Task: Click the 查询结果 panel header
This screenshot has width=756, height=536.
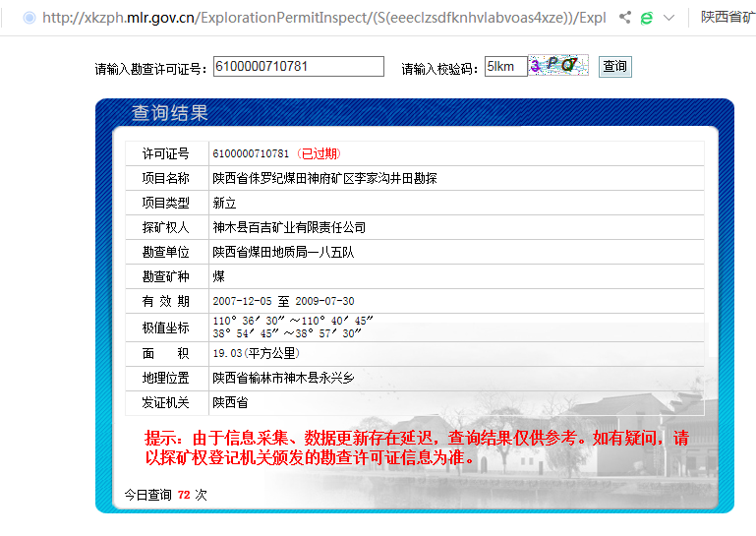Action: (170, 113)
